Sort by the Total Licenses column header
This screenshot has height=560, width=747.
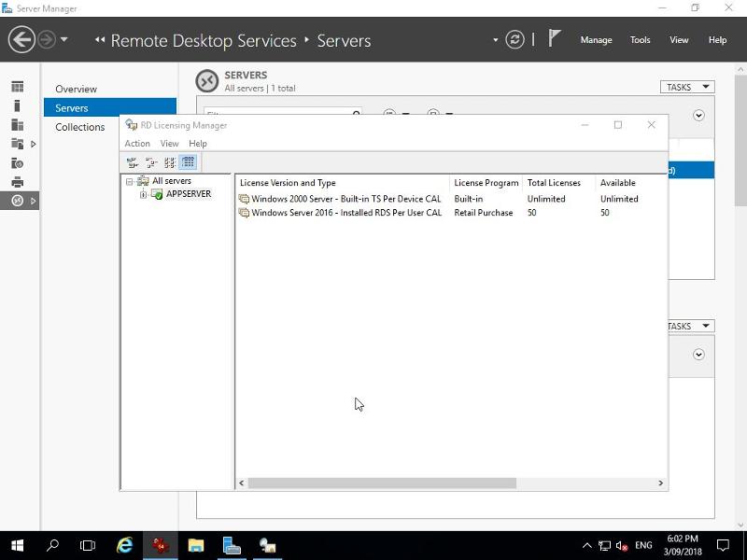pyautogui.click(x=558, y=183)
